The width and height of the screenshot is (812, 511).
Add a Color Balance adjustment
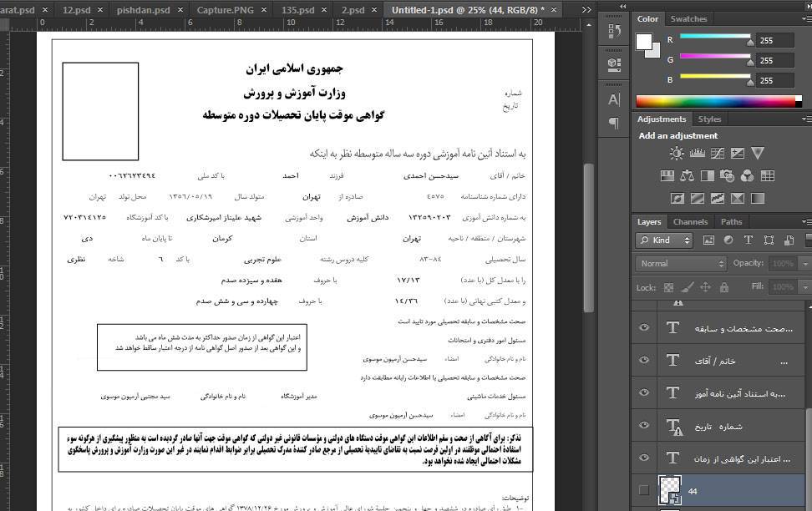[688, 176]
